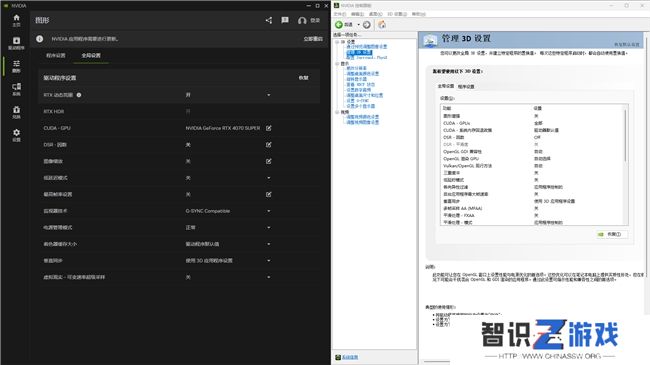This screenshot has width=650, height=365.
Task: Switch to Program Settings tab in Control Panel
Action: (466, 87)
